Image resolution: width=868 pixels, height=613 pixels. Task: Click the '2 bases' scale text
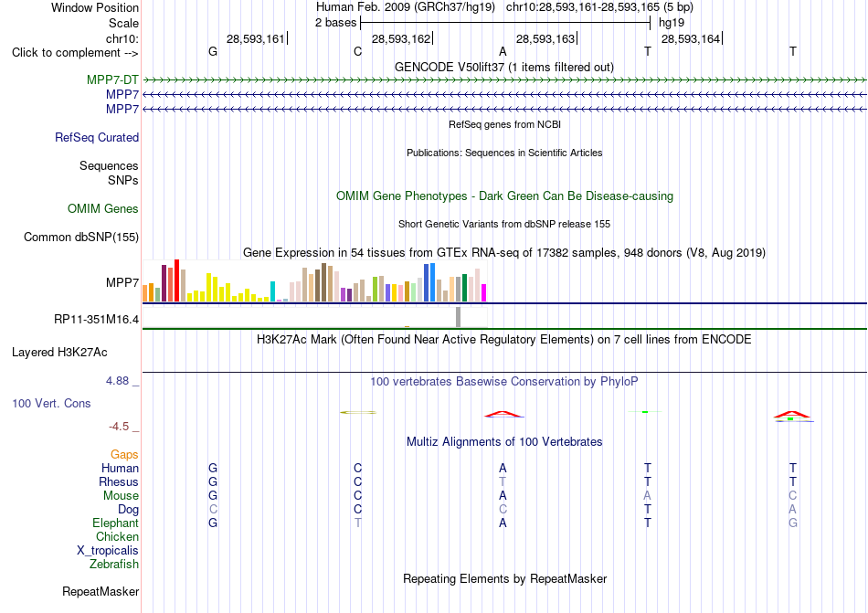point(336,23)
